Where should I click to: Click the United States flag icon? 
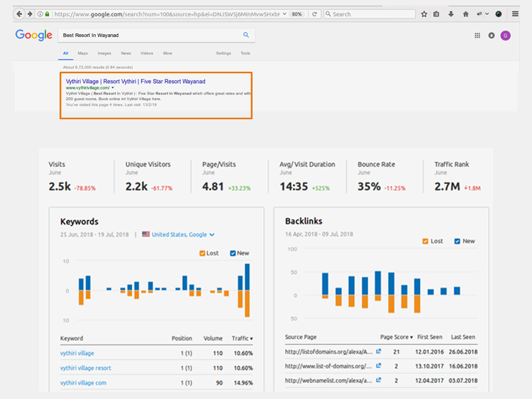[146, 234]
